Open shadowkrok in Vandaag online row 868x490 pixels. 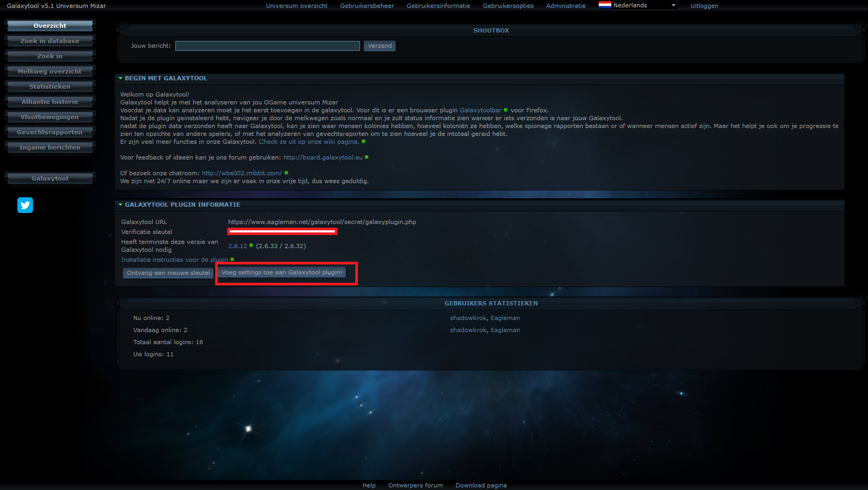coord(469,330)
